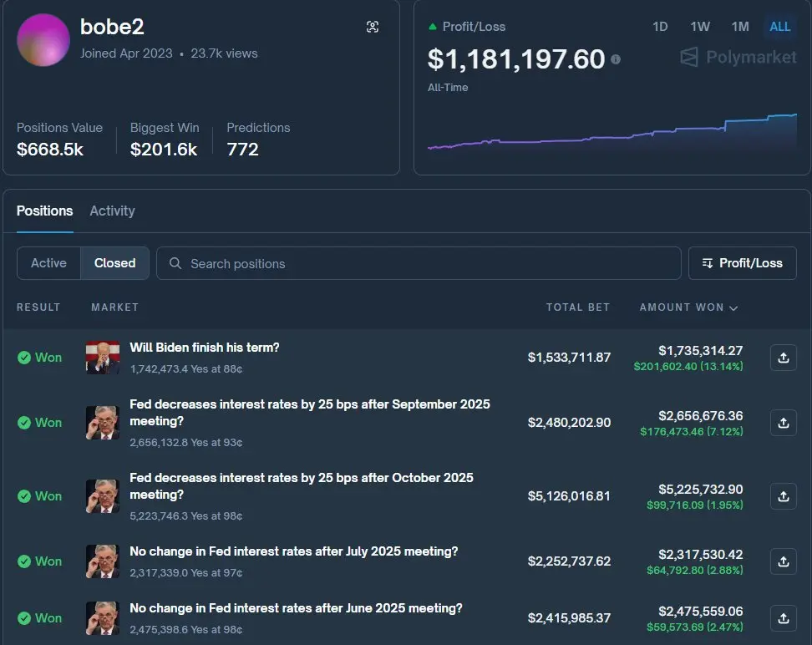Image resolution: width=812 pixels, height=645 pixels.
Task: Click the 5,223,746.3 Yes at 98¢ detail
Action: click(x=186, y=516)
